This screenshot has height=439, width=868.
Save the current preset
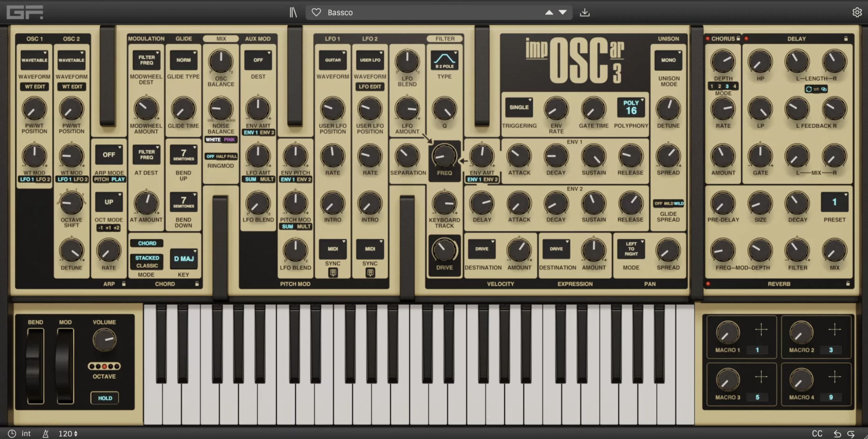[585, 12]
